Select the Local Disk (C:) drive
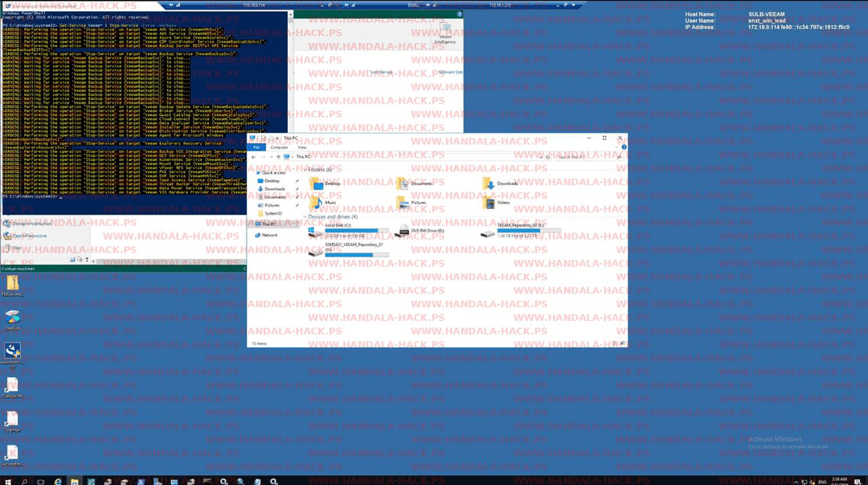This screenshot has width=868, height=485. coord(349,231)
